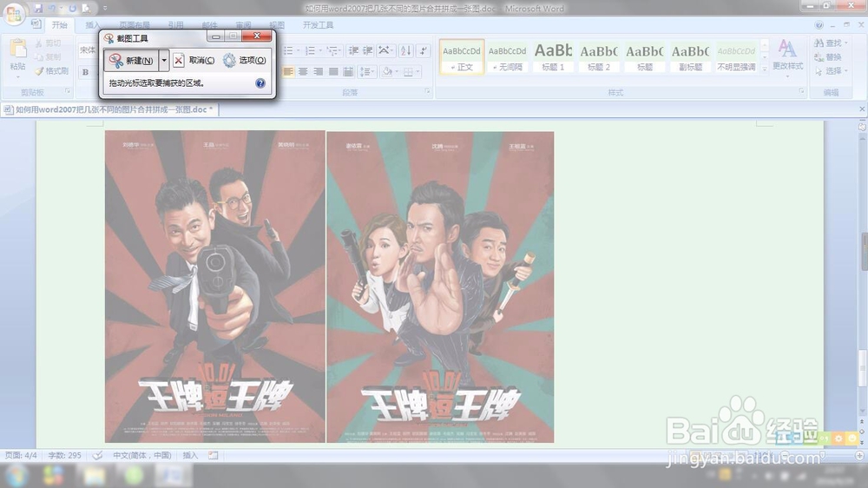
Task: Select the 副标题 style
Action: point(690,56)
